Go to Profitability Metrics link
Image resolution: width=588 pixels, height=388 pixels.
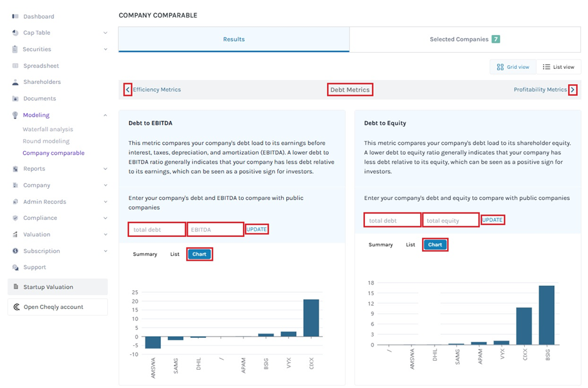coord(540,90)
